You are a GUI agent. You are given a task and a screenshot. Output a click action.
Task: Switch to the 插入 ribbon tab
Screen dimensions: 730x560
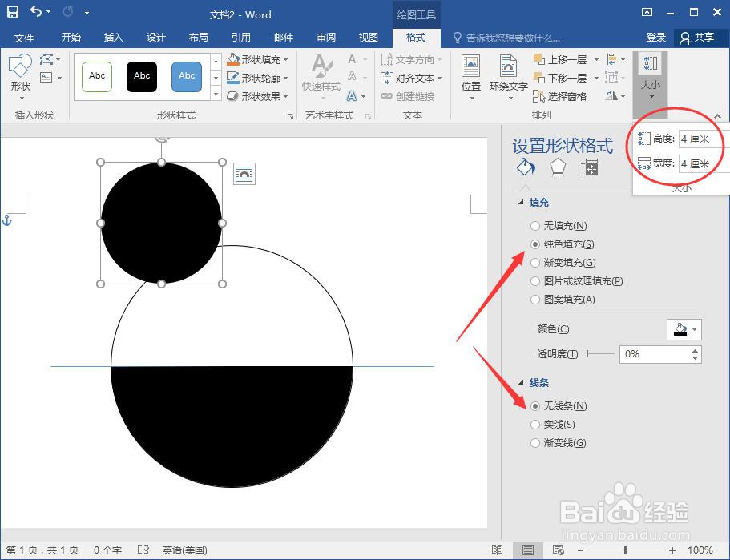[x=113, y=37]
